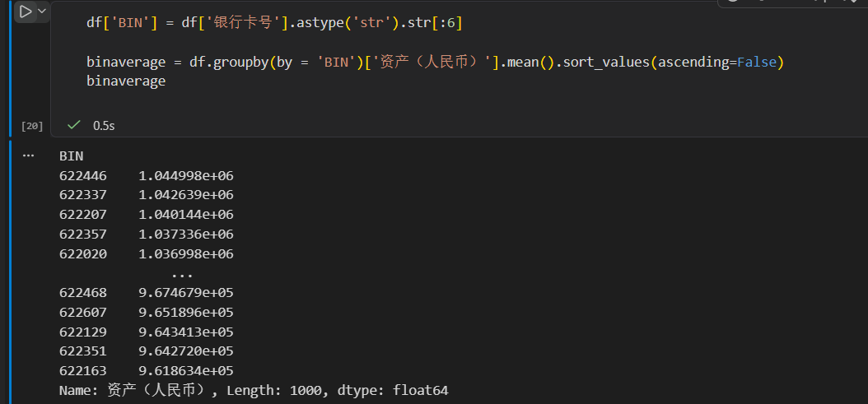Click the BIN header in the output

point(71,156)
